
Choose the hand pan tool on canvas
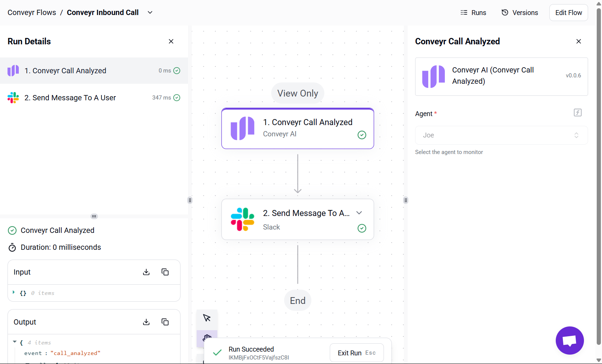click(x=207, y=338)
